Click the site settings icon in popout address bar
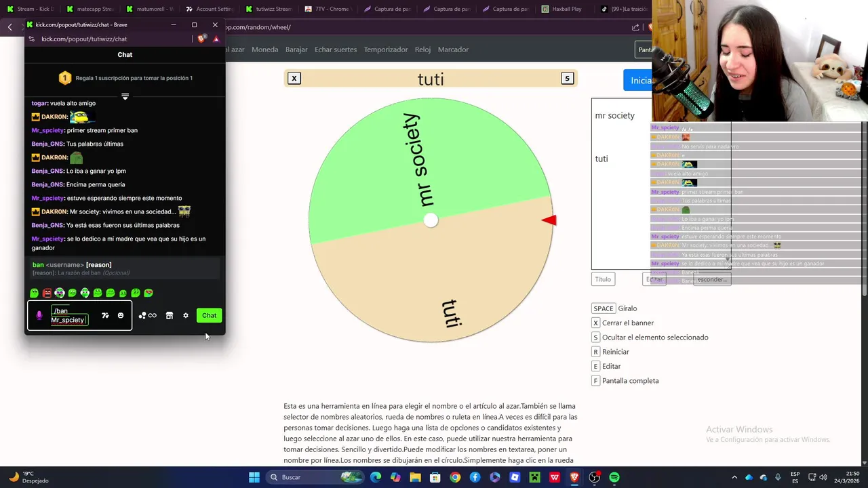Screen dimensions: 868x488 pos(31,39)
